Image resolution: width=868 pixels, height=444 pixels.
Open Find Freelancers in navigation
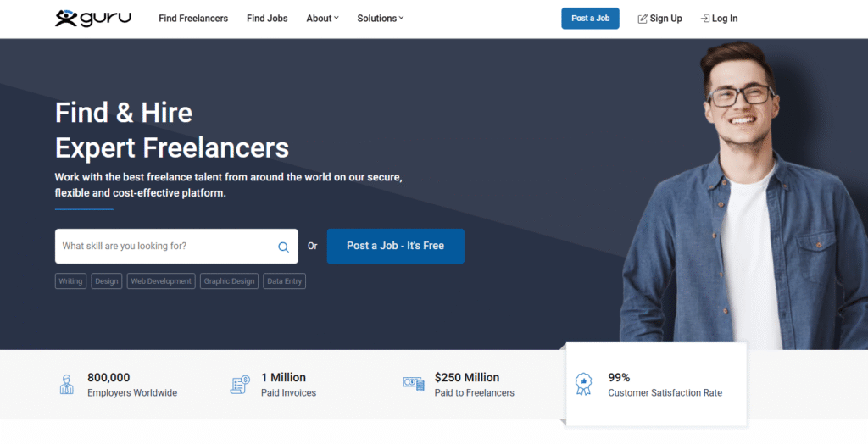click(193, 19)
